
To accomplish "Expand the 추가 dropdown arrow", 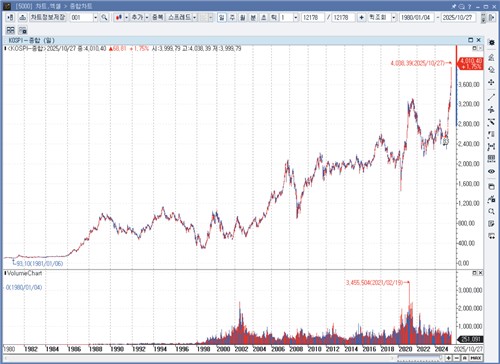I will pyautogui.click(x=147, y=17).
